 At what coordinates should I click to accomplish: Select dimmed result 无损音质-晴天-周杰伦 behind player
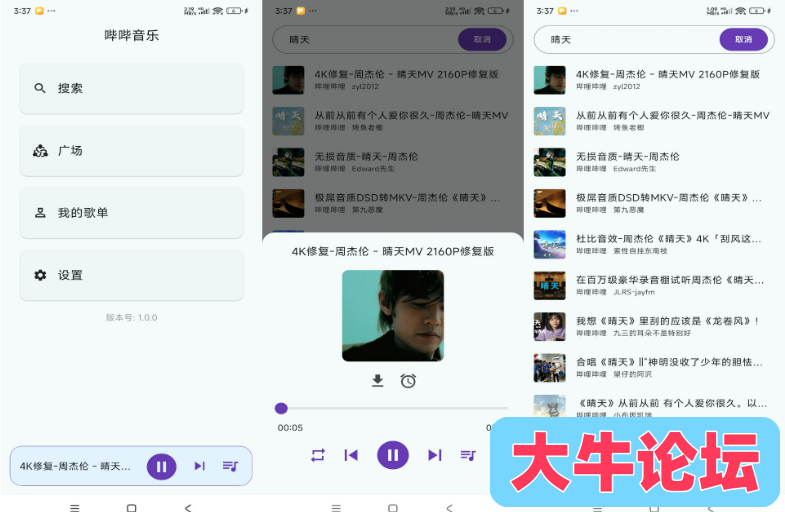(393, 162)
